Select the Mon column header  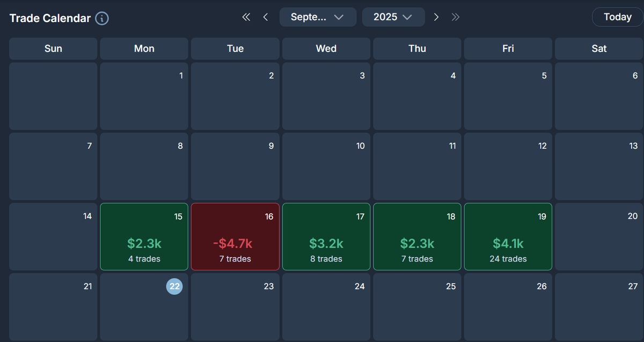(144, 48)
